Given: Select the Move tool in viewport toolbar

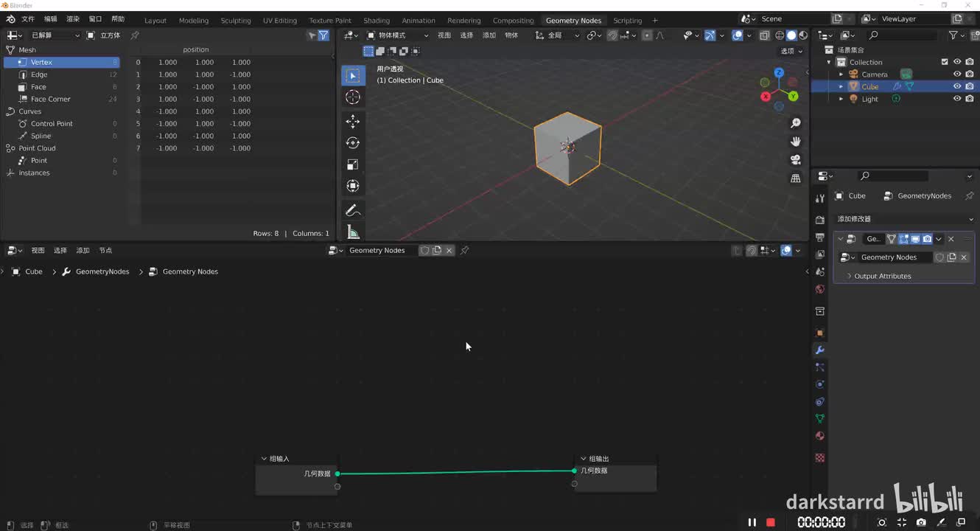Looking at the screenshot, I should click(x=353, y=121).
